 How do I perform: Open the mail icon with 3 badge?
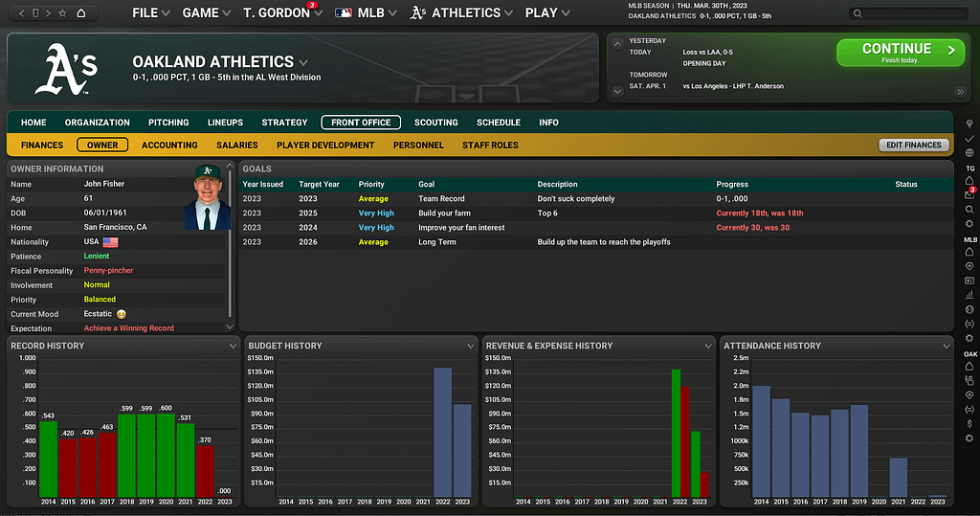pyautogui.click(x=969, y=194)
